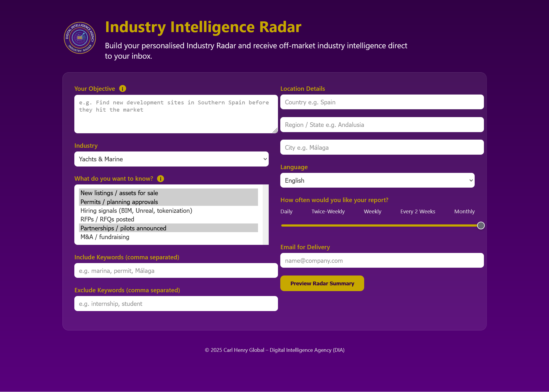Open the Industry dropdown showing Yachts & Marine
The height and width of the screenshot is (392, 549).
(x=171, y=159)
